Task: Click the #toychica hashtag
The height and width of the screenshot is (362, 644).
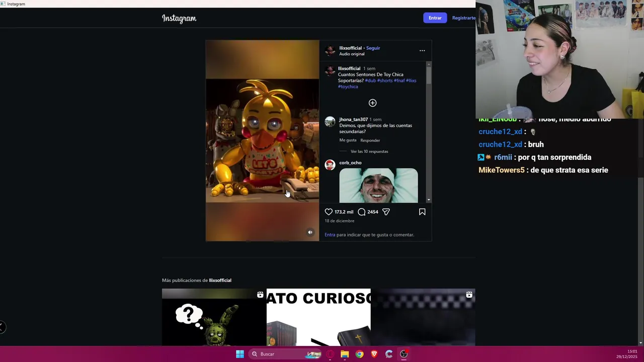Action: [x=348, y=86]
